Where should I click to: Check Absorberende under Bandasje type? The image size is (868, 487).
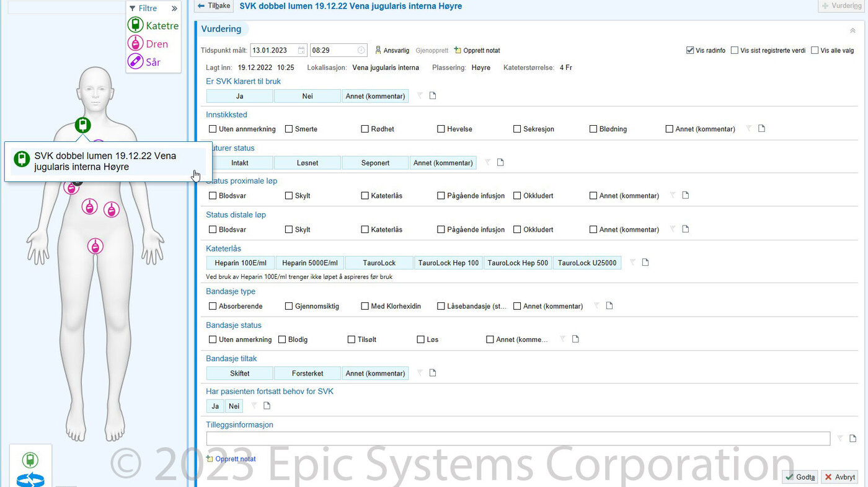pos(213,306)
